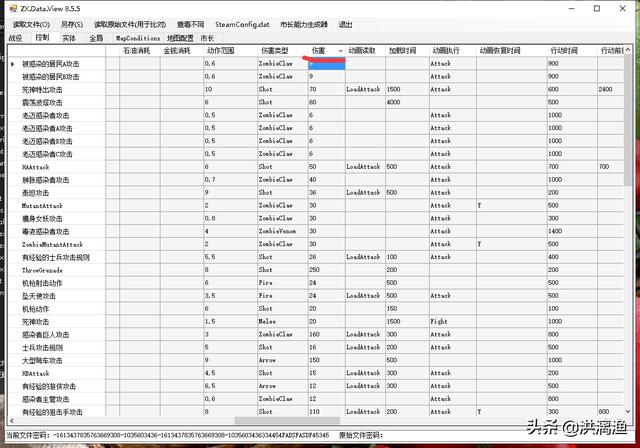Open the SteamConfig.dat menu item

[241, 24]
